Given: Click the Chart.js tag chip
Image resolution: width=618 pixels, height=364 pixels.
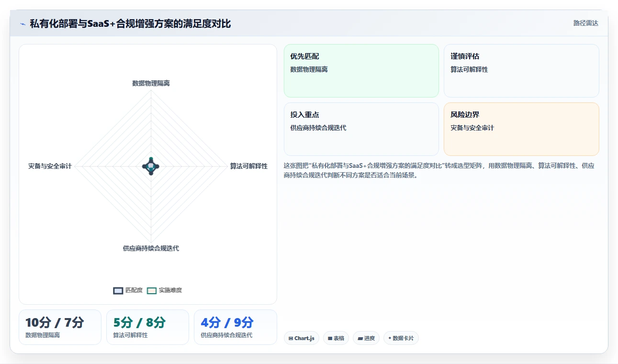Looking at the screenshot, I should (x=302, y=338).
